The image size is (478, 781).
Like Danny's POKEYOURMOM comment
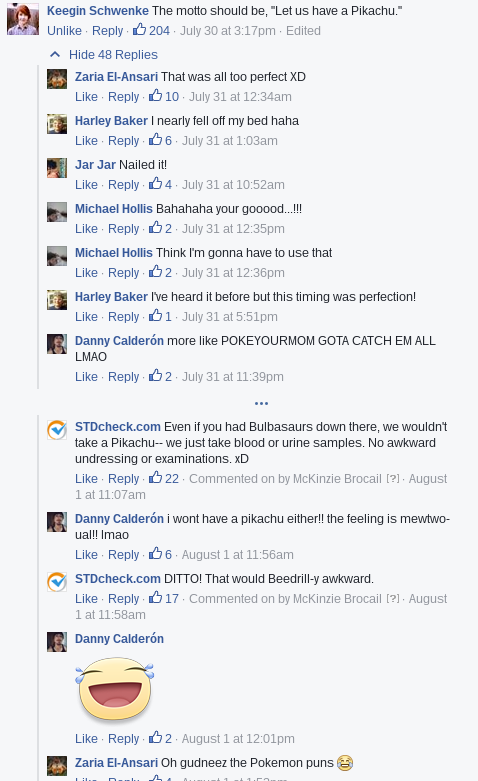[x=86, y=377]
